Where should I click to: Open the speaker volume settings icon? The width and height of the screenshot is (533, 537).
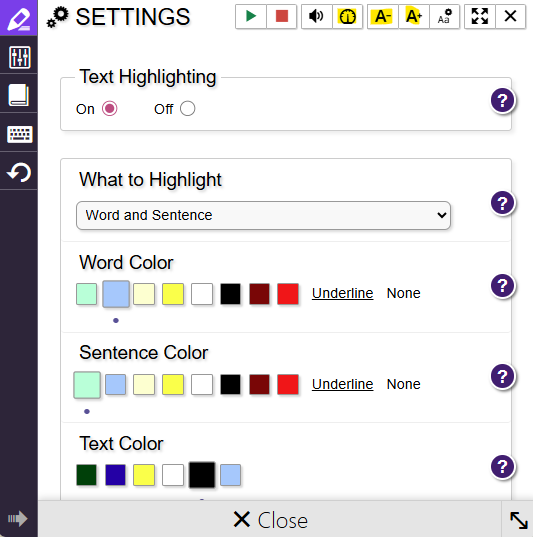(317, 16)
